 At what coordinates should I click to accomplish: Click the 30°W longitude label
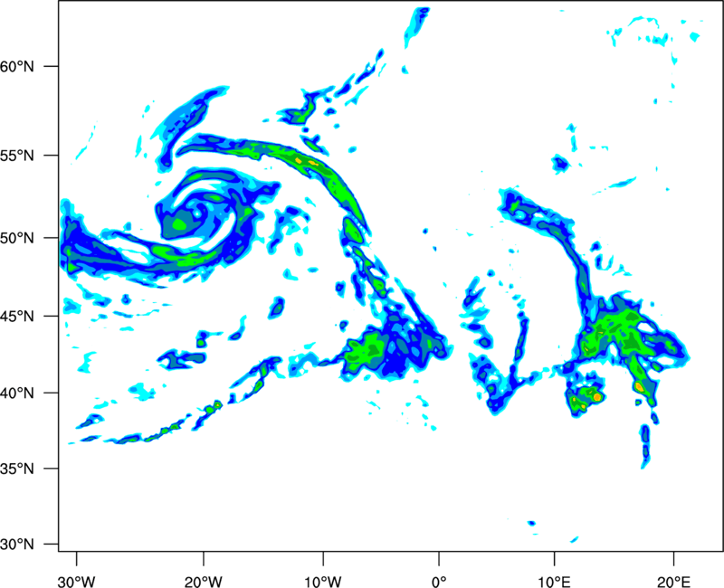(x=77, y=582)
